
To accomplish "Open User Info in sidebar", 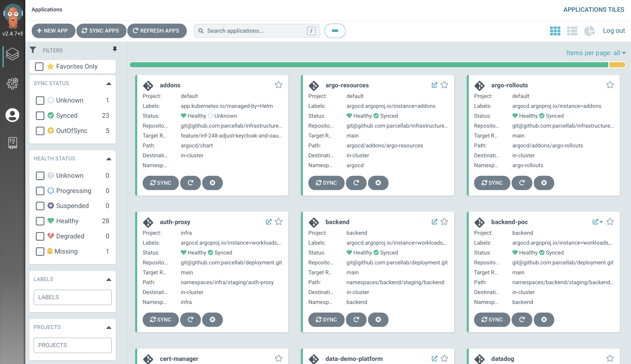I will 12,115.
